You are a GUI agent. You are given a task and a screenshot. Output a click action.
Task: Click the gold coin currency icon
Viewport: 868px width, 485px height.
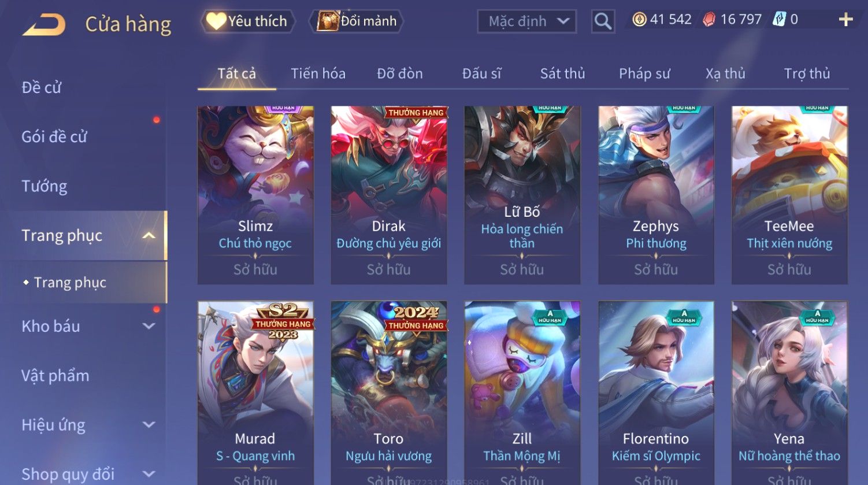tap(639, 20)
